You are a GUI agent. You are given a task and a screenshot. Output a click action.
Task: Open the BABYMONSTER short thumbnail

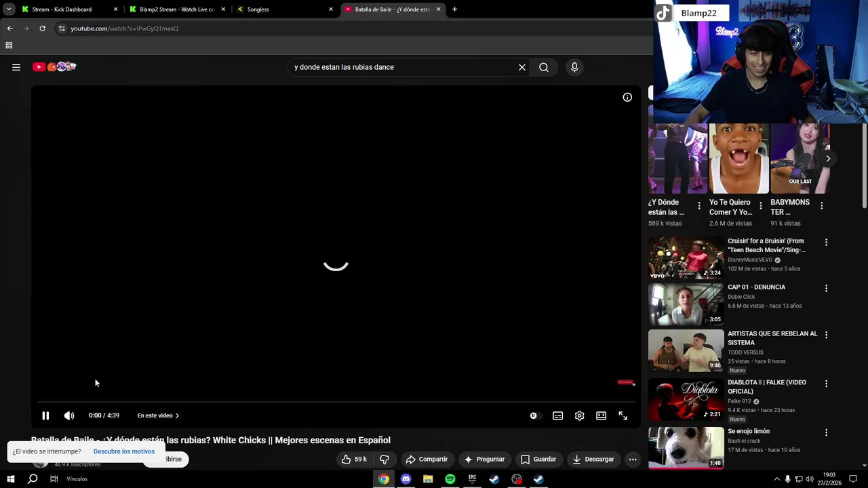point(800,159)
